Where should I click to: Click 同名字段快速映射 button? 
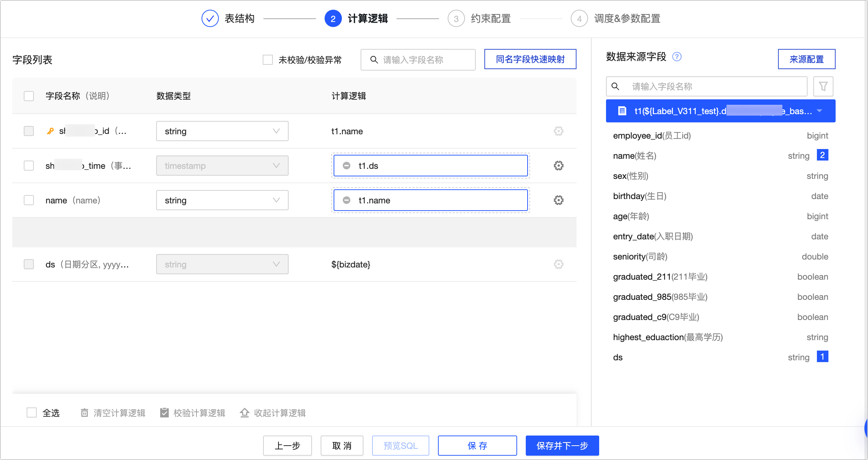[530, 59]
